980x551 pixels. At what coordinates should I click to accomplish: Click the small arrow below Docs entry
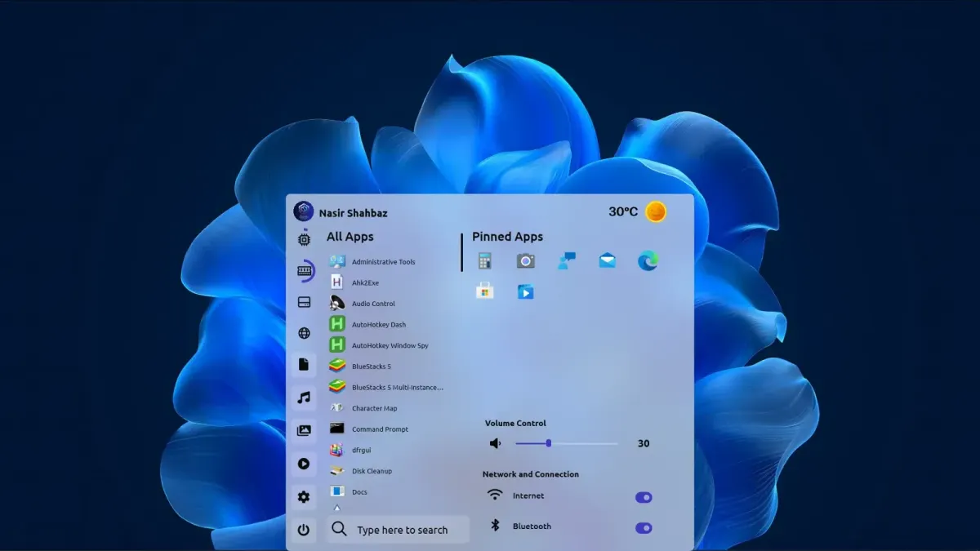click(336, 508)
